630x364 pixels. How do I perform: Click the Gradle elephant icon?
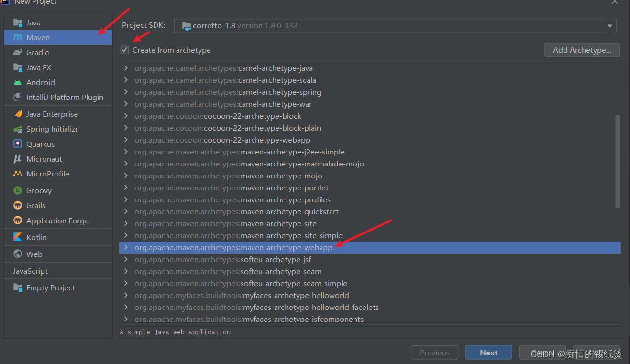18,52
